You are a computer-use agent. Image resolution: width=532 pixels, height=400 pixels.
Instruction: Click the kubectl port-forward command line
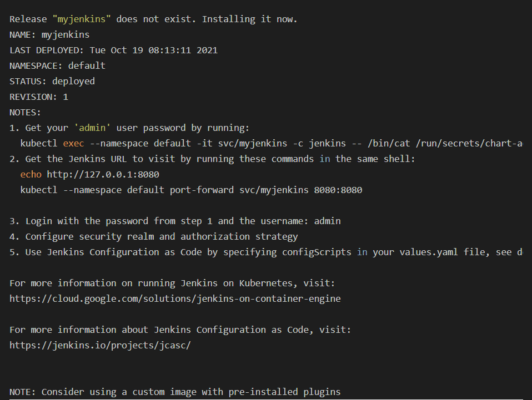coord(192,190)
